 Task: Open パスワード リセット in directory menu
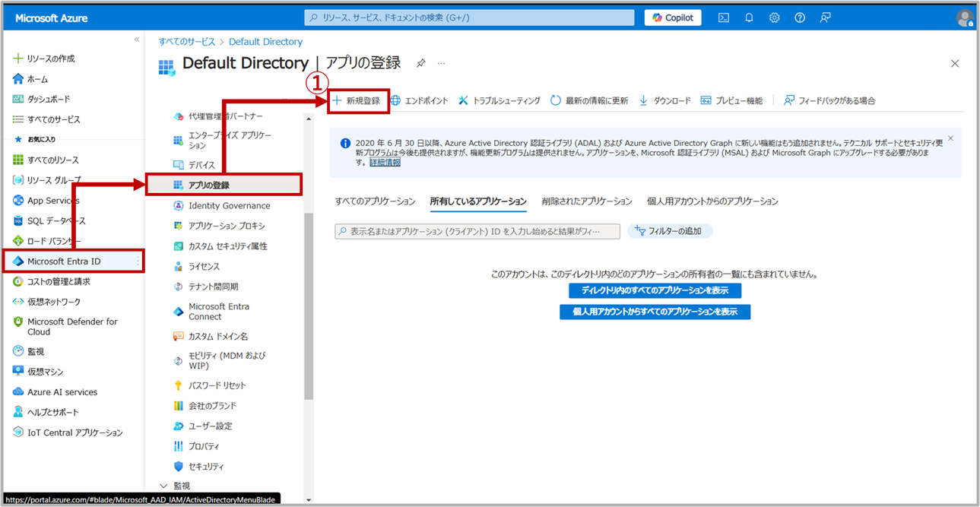(x=210, y=385)
